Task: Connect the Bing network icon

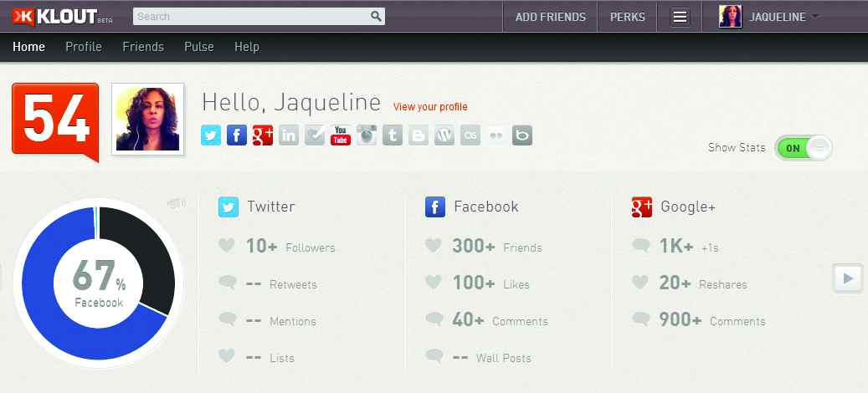Action: pos(522,135)
